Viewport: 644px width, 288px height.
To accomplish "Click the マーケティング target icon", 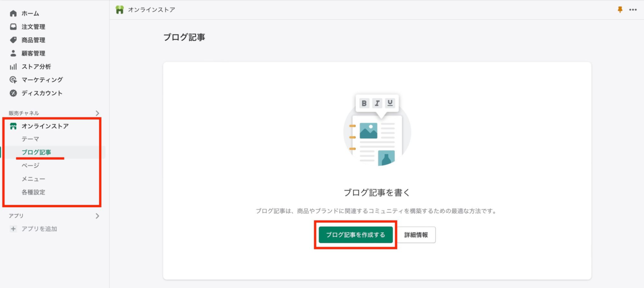I will (x=13, y=80).
